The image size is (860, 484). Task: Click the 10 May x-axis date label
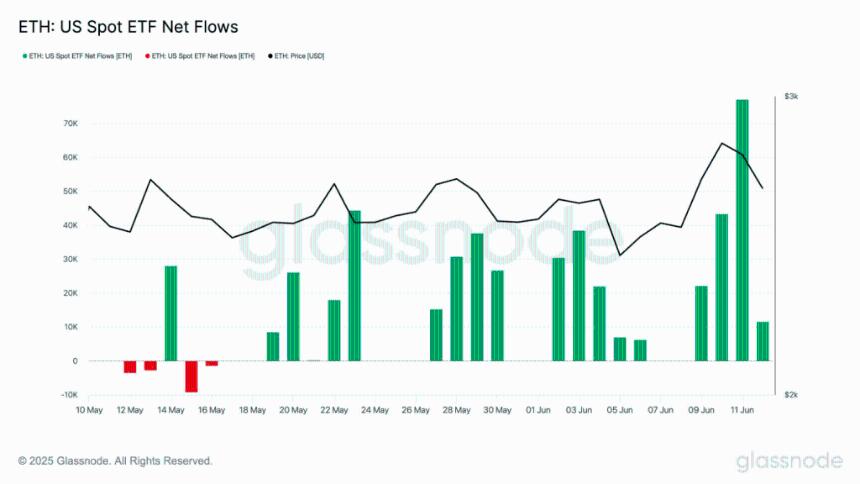89,410
